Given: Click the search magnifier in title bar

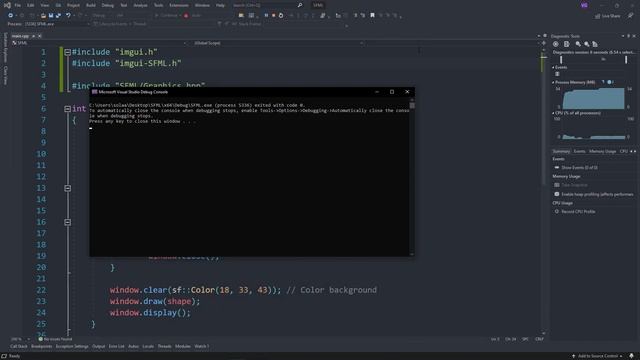Looking at the screenshot, I should point(300,5).
